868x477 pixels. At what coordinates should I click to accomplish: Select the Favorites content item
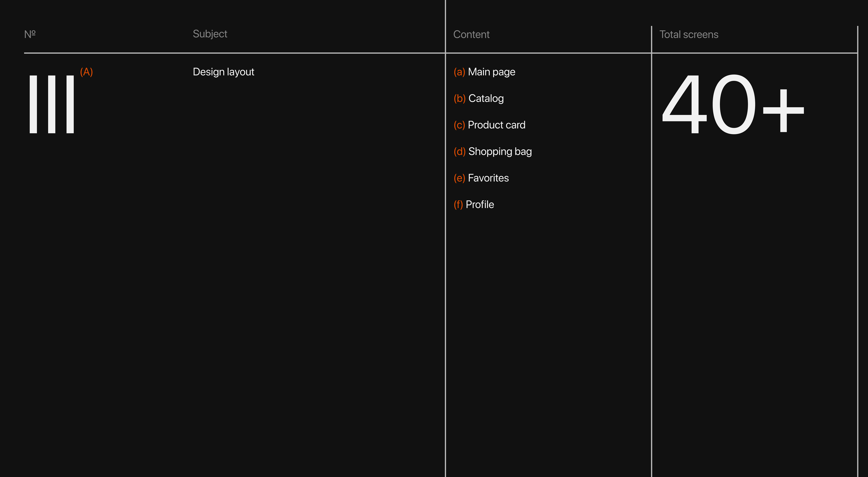[x=488, y=178]
